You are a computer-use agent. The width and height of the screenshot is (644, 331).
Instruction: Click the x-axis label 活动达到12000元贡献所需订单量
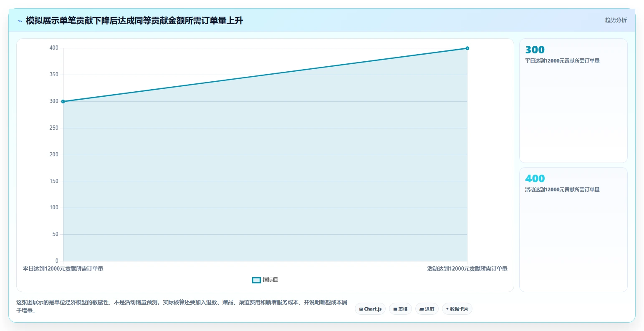(x=467, y=269)
